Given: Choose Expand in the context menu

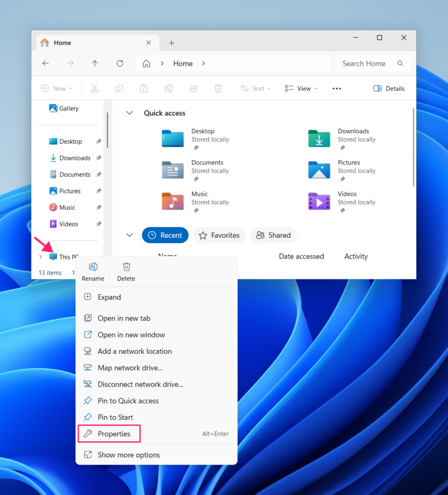Looking at the screenshot, I should [157, 297].
